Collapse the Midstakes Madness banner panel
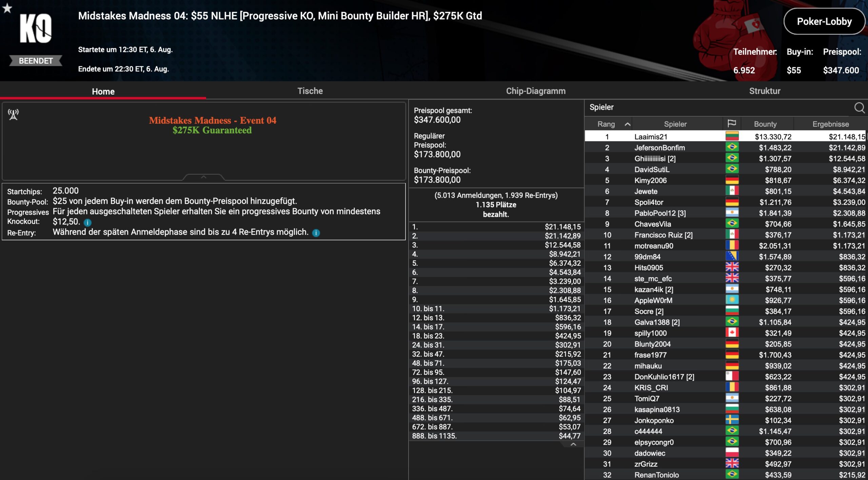868x480 pixels. tap(203, 177)
